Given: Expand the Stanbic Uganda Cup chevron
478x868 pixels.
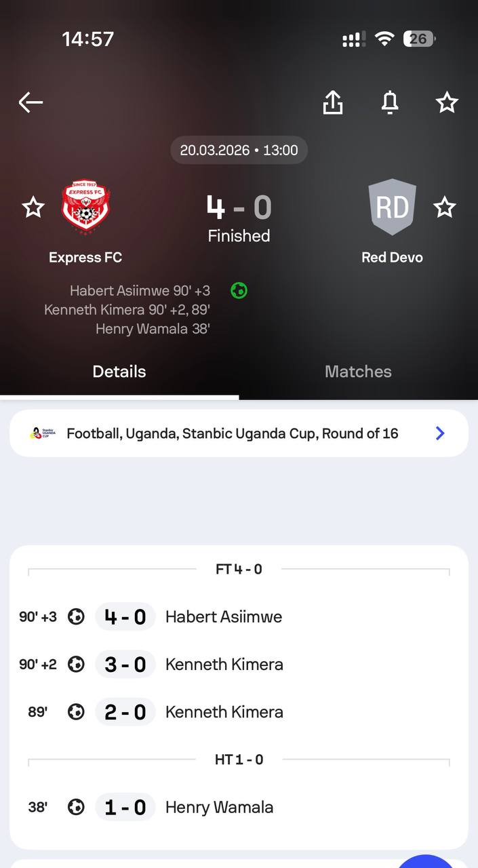Looking at the screenshot, I should click(440, 433).
